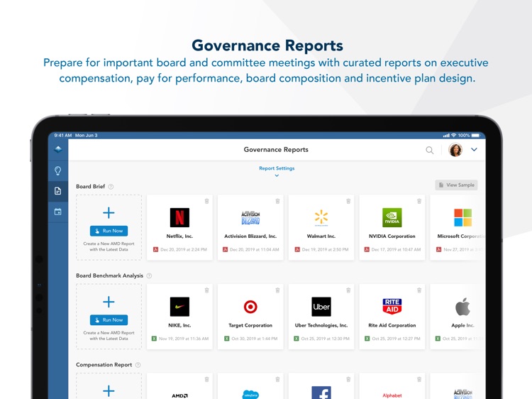Click plus icon in Board Benchmark Analysis row
The height and width of the screenshot is (399, 532).
point(109,302)
